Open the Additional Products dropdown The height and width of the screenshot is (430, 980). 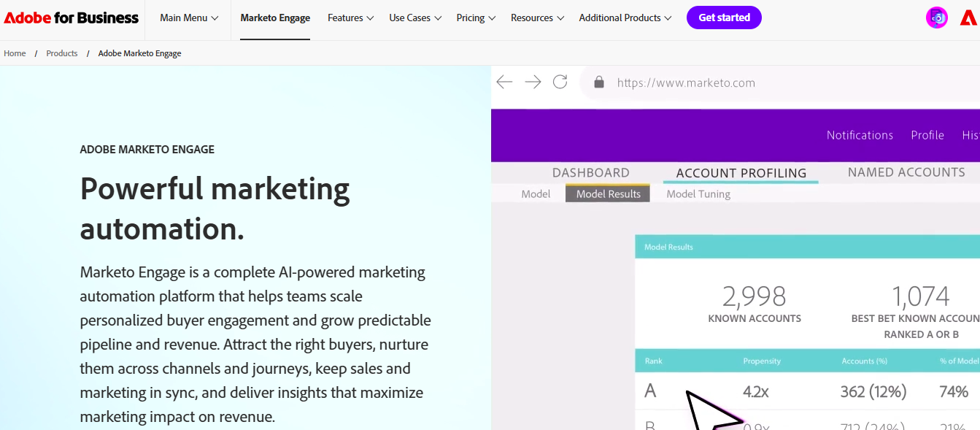click(x=625, y=18)
